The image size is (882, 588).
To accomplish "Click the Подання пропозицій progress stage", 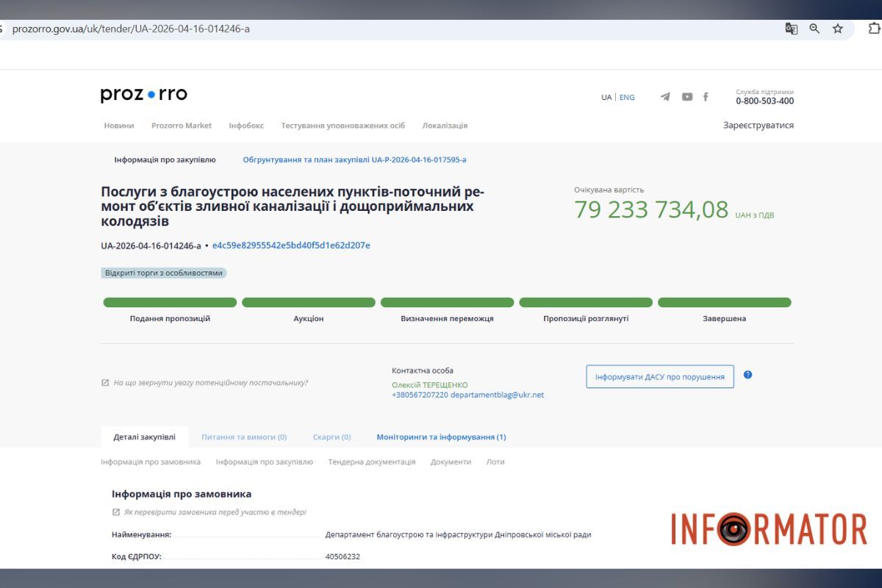I will [x=170, y=302].
